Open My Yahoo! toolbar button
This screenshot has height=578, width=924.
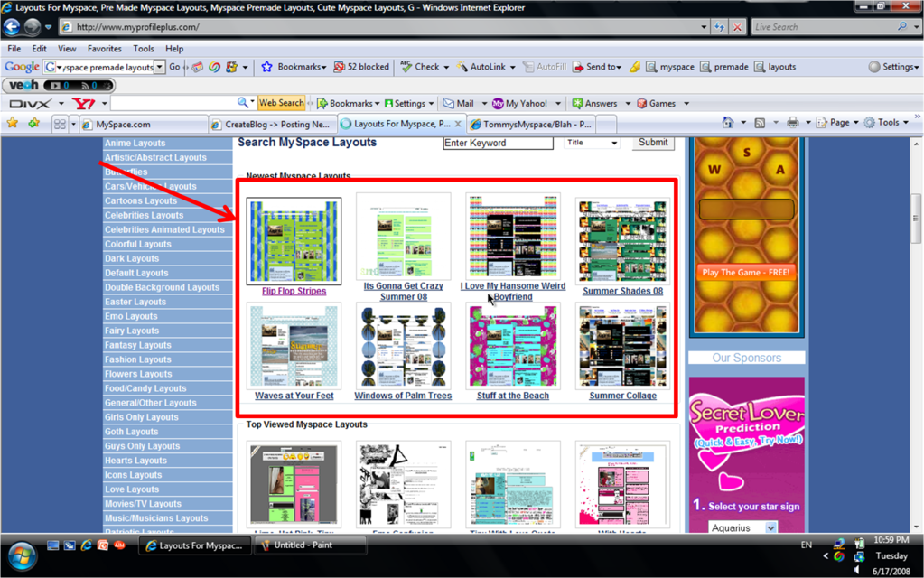click(519, 104)
